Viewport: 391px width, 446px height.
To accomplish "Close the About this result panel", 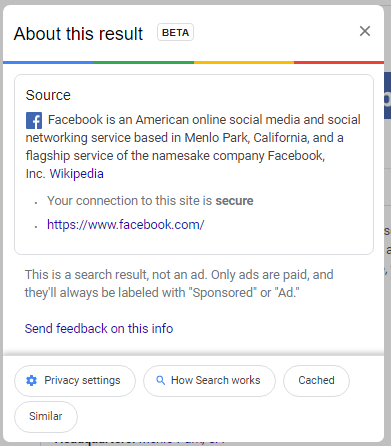I will (x=365, y=31).
